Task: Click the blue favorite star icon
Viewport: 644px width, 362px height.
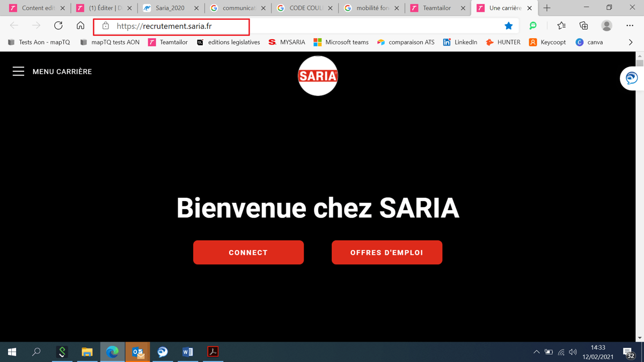Action: point(508,26)
